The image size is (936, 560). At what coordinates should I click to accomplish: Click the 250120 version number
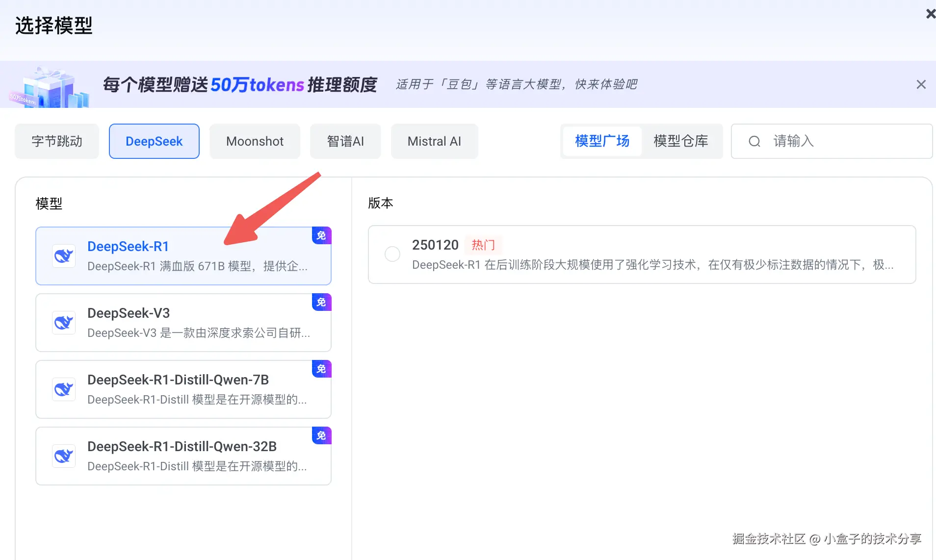(x=435, y=245)
